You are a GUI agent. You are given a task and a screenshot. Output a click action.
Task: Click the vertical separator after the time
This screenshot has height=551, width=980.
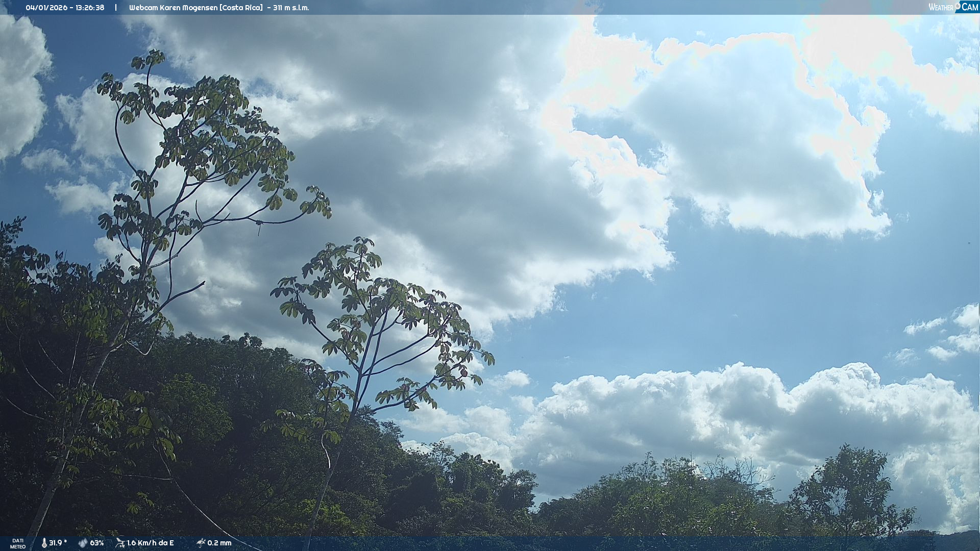click(x=116, y=8)
